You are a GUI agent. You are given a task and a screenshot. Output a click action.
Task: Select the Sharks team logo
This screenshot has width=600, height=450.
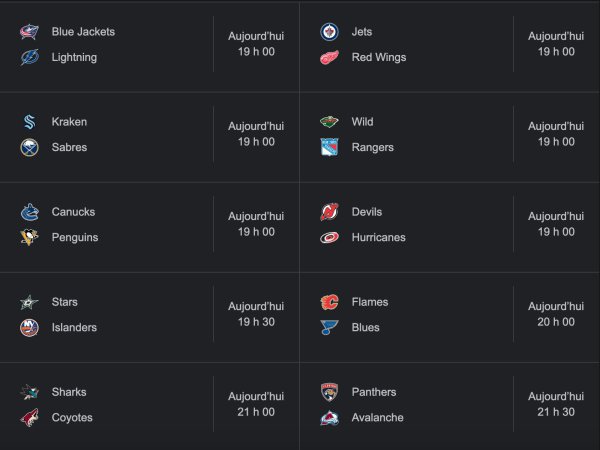pos(29,392)
